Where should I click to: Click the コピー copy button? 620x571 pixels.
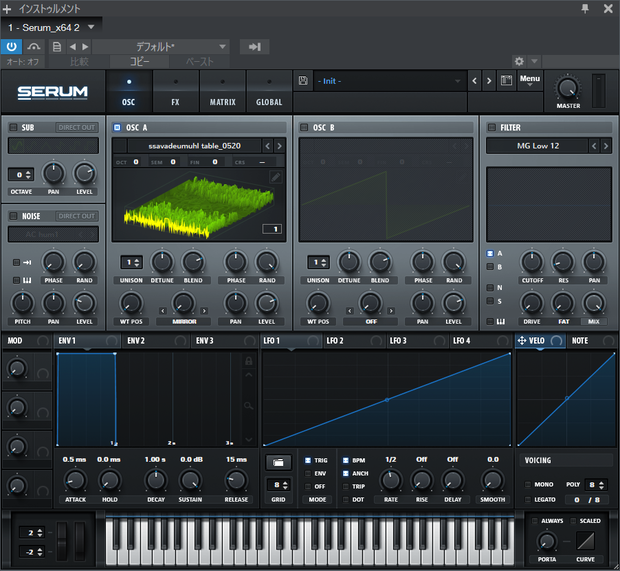pos(140,62)
